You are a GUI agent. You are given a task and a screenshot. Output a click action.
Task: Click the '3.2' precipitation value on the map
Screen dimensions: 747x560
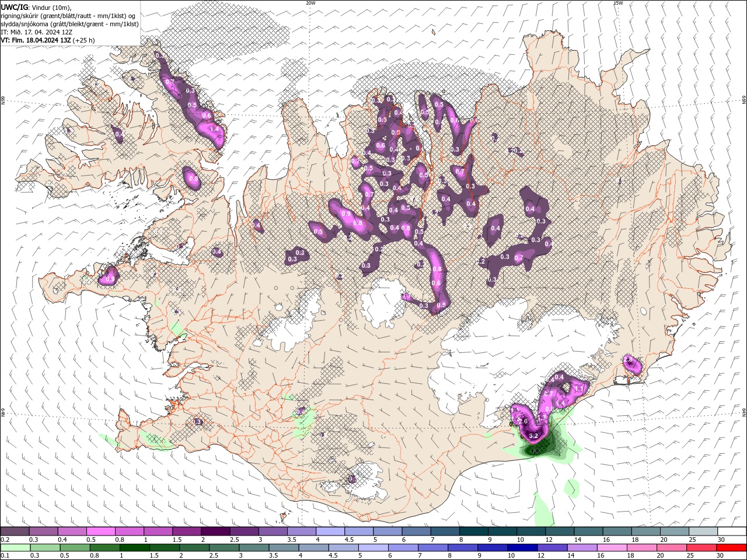[533, 436]
